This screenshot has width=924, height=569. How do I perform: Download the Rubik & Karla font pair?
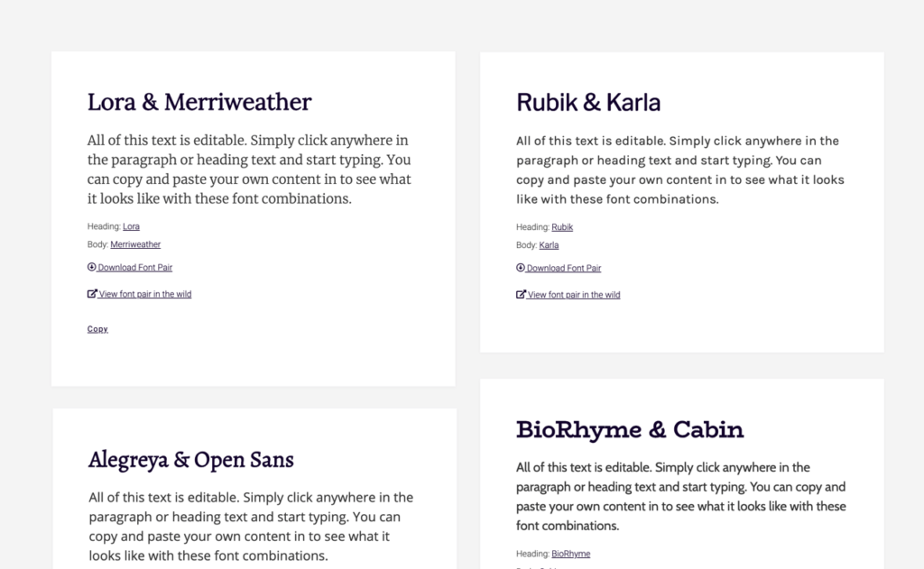[564, 267]
